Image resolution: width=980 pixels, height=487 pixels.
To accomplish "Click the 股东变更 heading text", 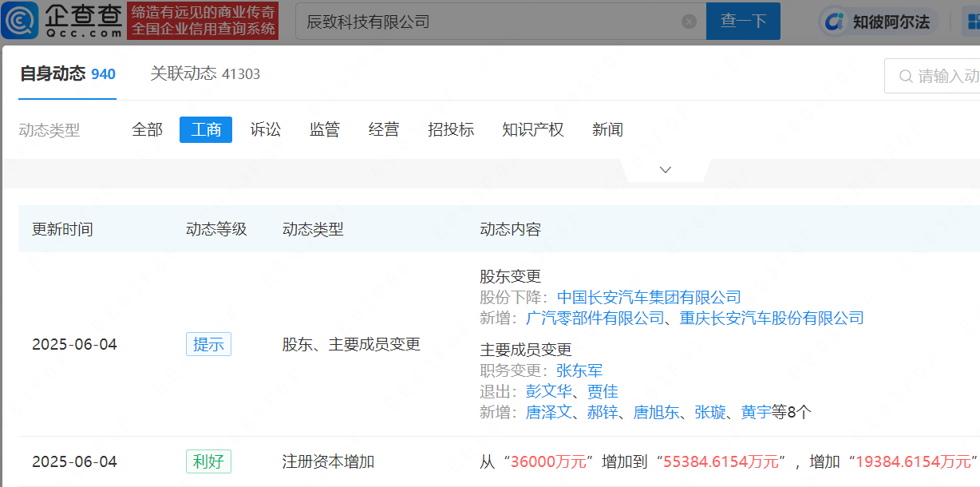I will pyautogui.click(x=510, y=277).
